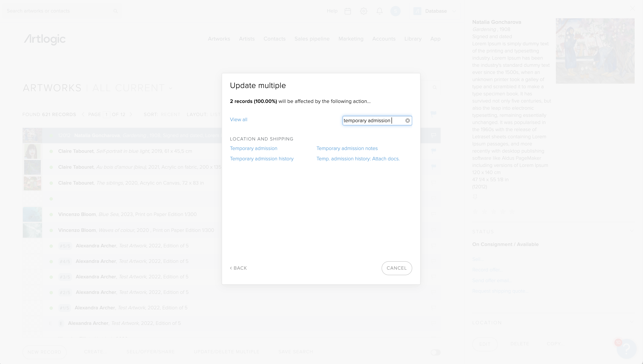Toggle the switch at bottom of list
Viewport: 643px width, 364px height.
coord(435,352)
